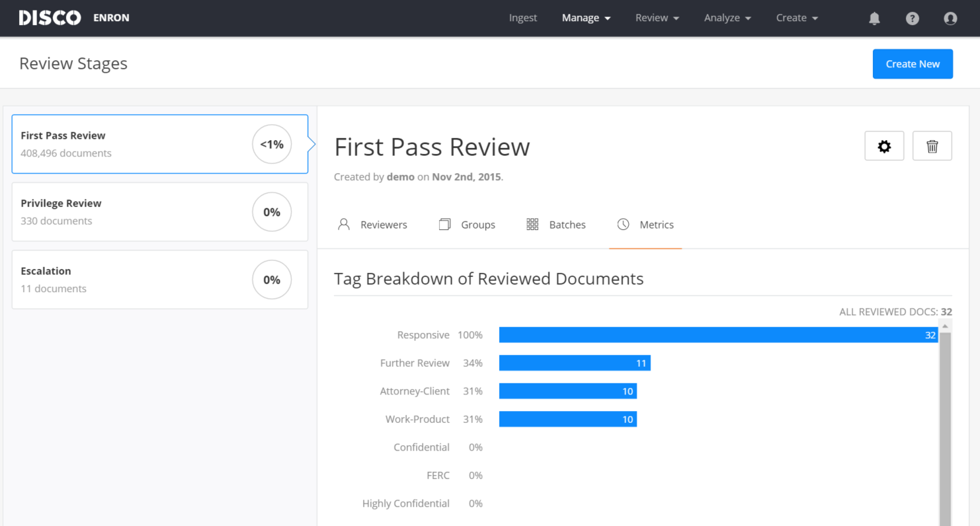Image resolution: width=980 pixels, height=526 pixels.
Task: Click the Create New button
Action: pos(913,64)
